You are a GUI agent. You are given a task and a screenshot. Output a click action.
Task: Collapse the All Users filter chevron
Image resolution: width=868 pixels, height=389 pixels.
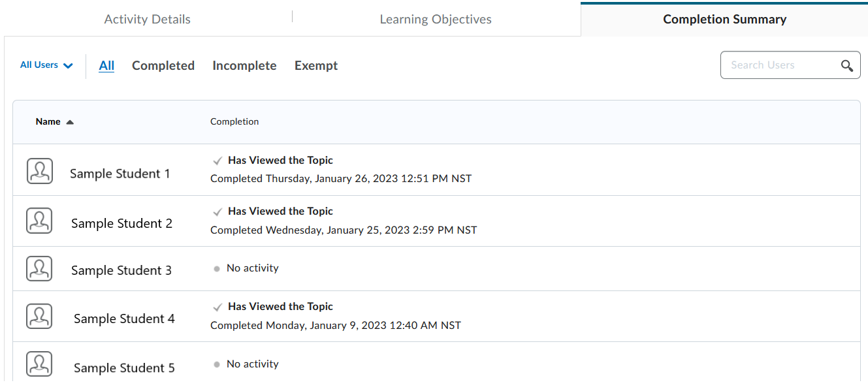69,65
